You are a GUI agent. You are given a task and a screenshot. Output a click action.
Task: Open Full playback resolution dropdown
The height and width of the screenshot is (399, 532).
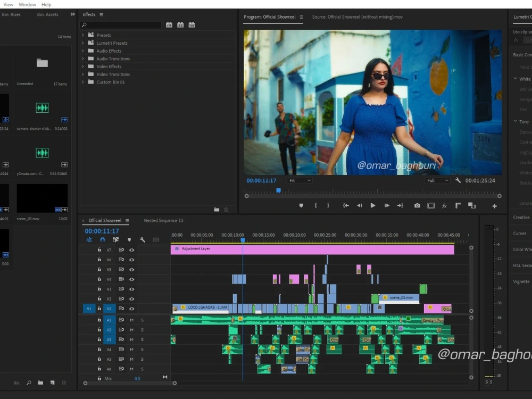point(437,180)
